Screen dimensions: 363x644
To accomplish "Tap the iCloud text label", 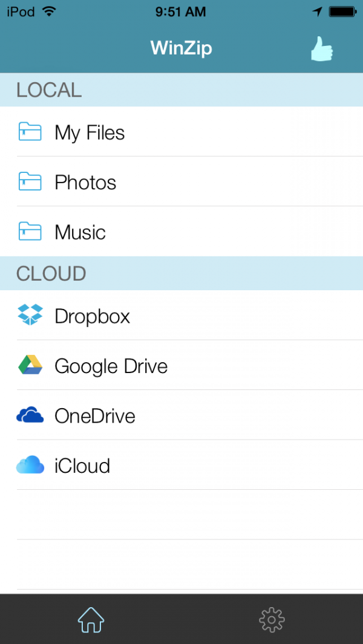I will 82,466.
